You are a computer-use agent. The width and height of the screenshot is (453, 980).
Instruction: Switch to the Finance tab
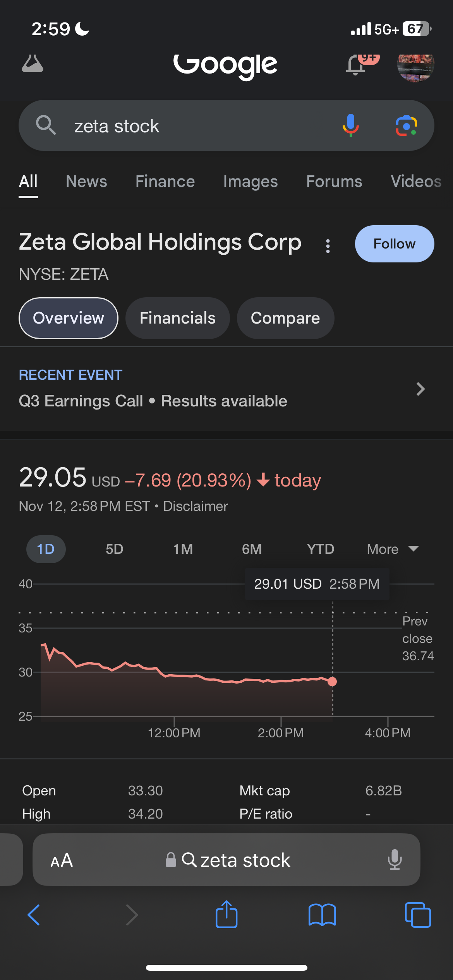(x=165, y=182)
